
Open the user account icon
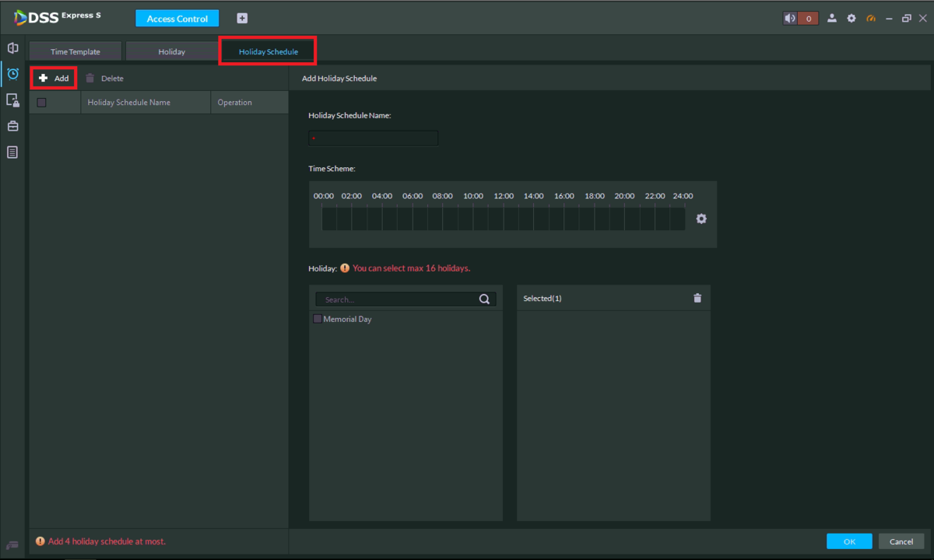832,19
